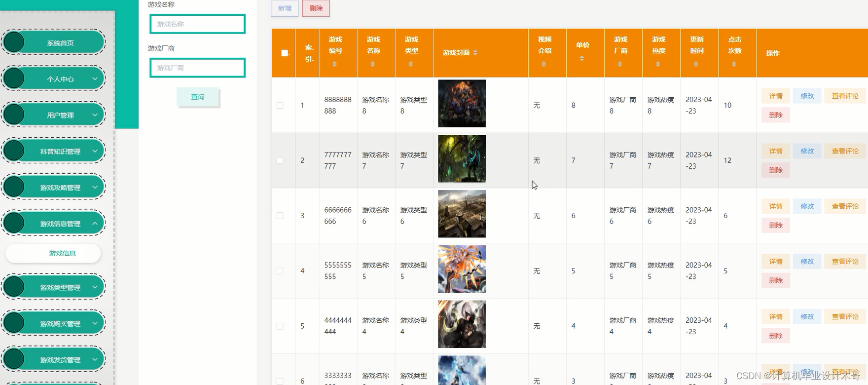
Task: Click the dark circle icon on 科普知识管理
Action: 14,151
